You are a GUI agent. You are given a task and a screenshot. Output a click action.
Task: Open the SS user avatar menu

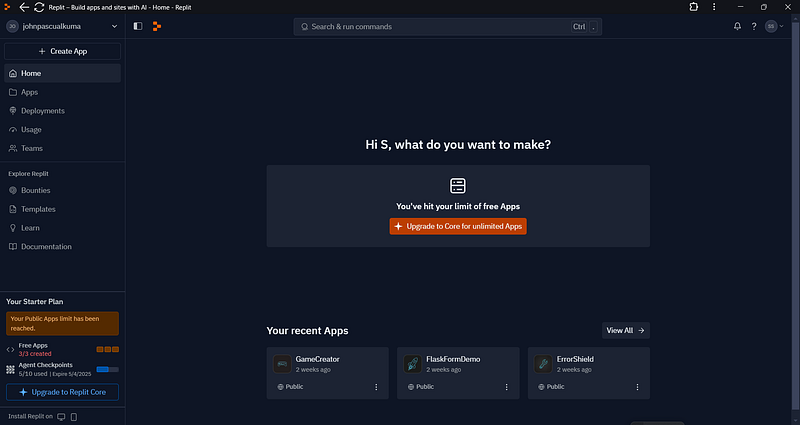(x=774, y=26)
